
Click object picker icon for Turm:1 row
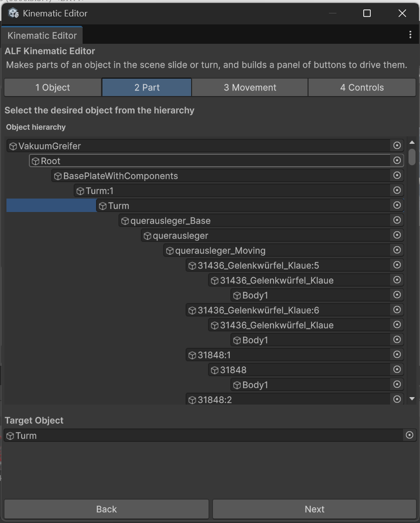(397, 190)
